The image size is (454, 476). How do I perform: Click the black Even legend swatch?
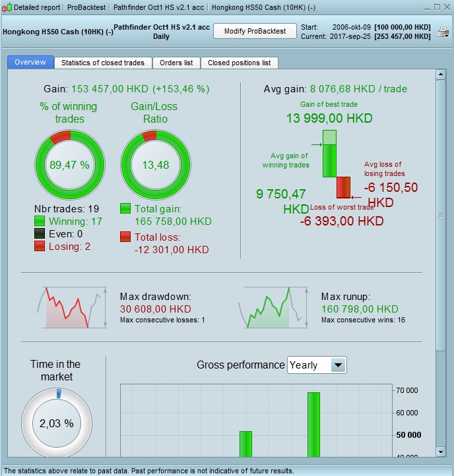point(40,233)
